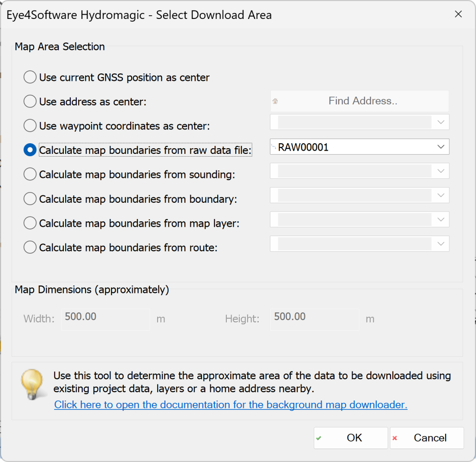Image resolution: width=476 pixels, height=462 pixels.
Task: Click the Find Address button
Action: pos(360,101)
